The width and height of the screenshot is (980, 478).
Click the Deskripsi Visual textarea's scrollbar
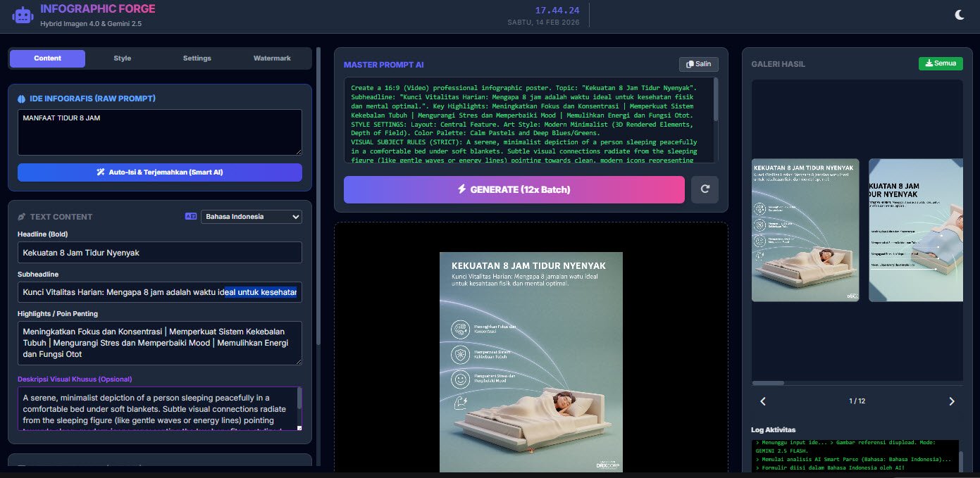coord(299,399)
